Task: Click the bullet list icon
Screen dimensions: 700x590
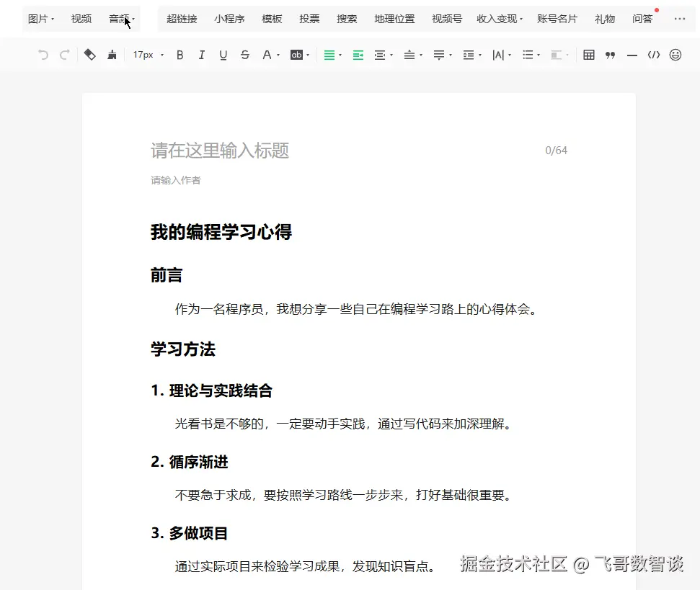Action: tap(528, 55)
